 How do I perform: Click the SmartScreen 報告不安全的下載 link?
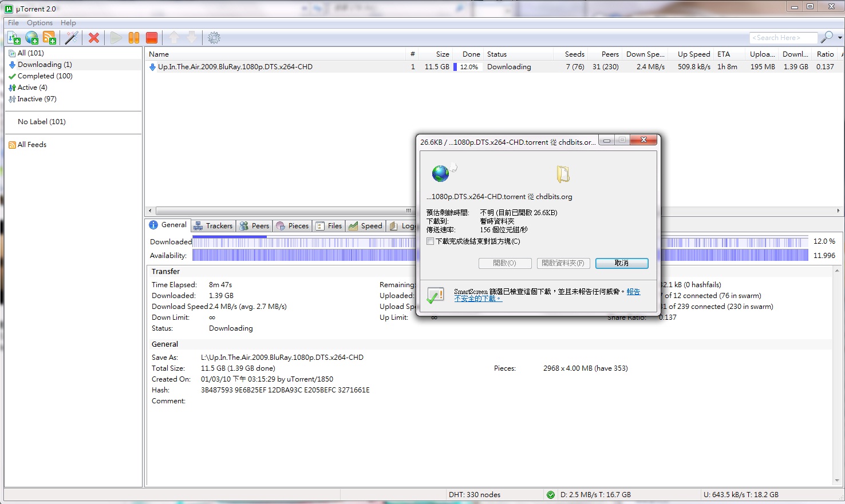477,299
